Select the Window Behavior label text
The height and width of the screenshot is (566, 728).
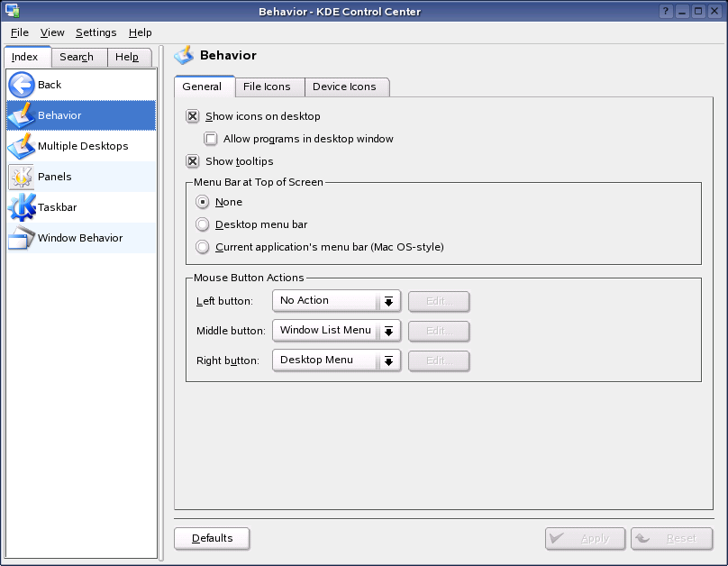click(x=80, y=238)
